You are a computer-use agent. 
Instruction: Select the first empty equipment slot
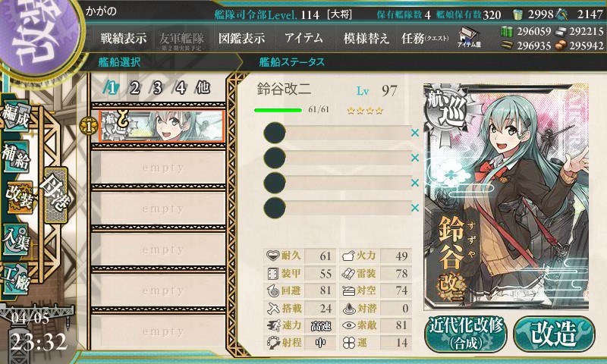pyautogui.click(x=337, y=133)
